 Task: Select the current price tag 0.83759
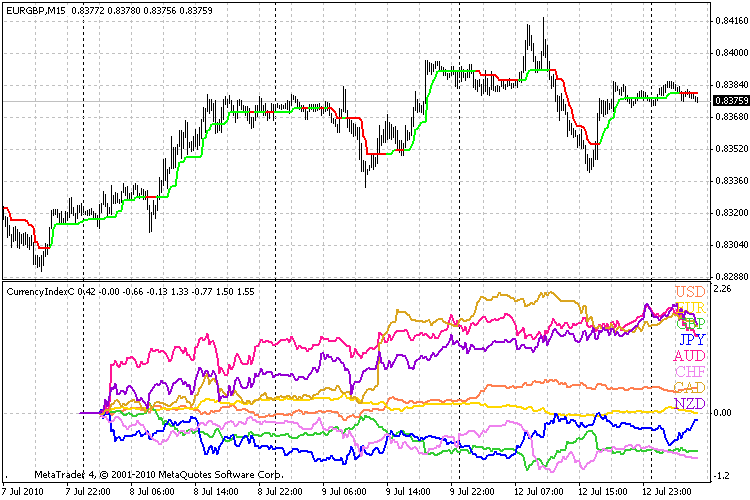point(732,100)
